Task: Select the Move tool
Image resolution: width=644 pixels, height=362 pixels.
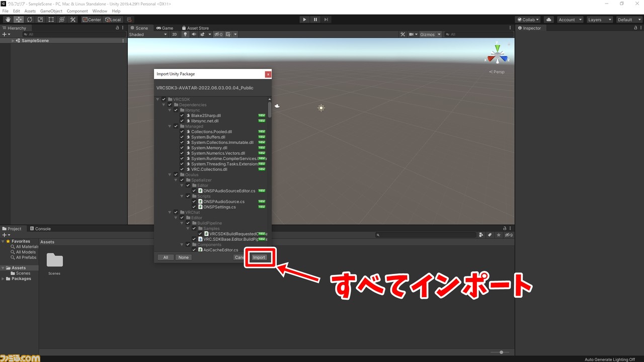Action: tap(19, 20)
